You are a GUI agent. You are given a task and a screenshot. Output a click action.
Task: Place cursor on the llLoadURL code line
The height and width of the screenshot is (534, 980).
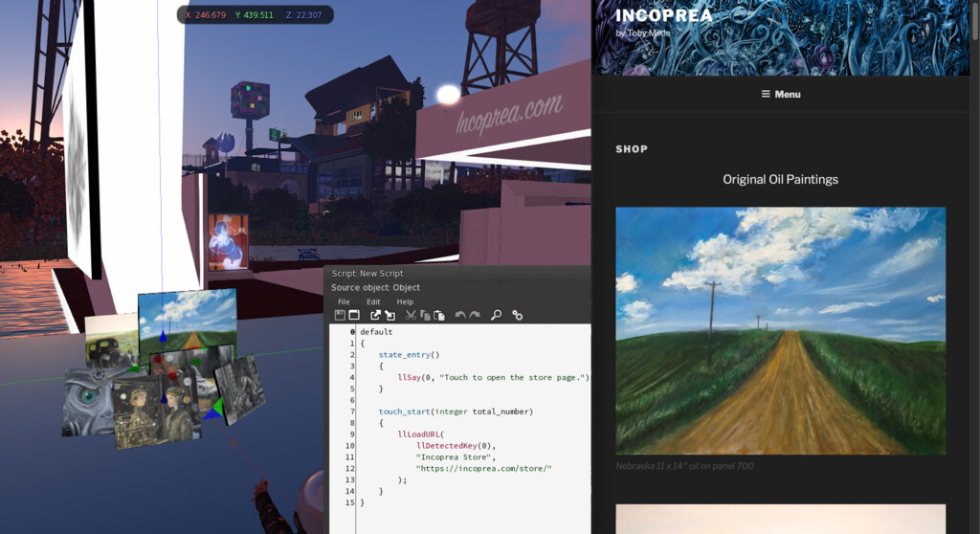(x=421, y=434)
